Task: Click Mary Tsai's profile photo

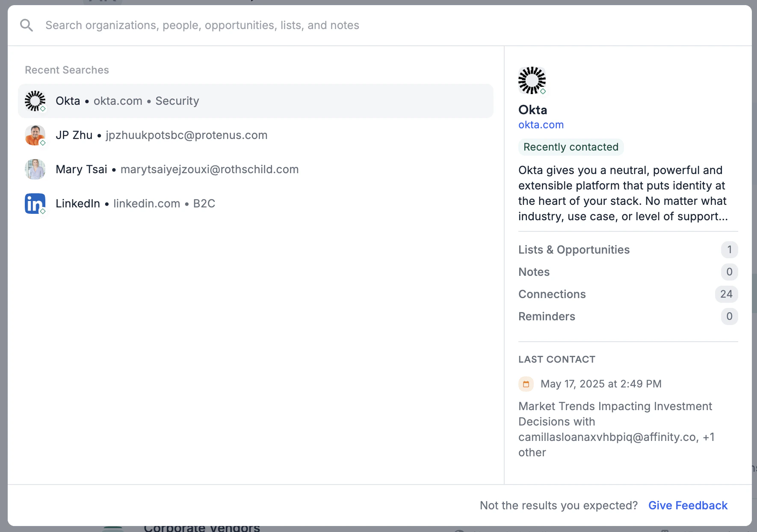Action: (x=35, y=169)
